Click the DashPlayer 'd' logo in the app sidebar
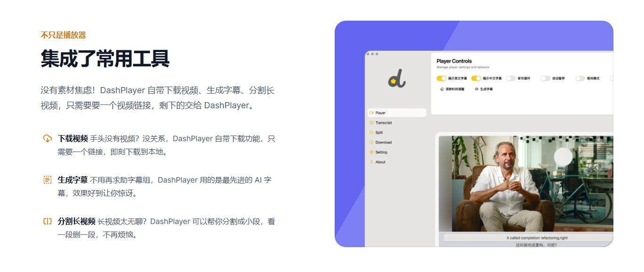Viewport: 644px width, 272px height. click(x=397, y=79)
